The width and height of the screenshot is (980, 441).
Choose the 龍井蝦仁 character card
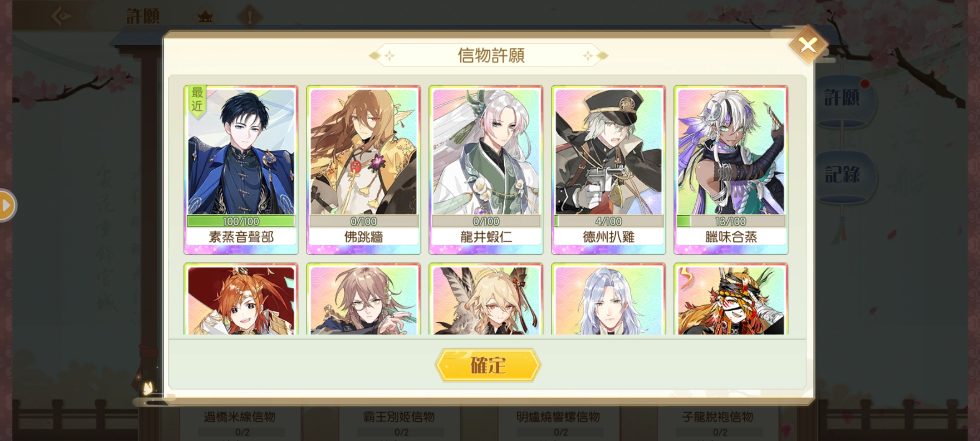(x=486, y=170)
